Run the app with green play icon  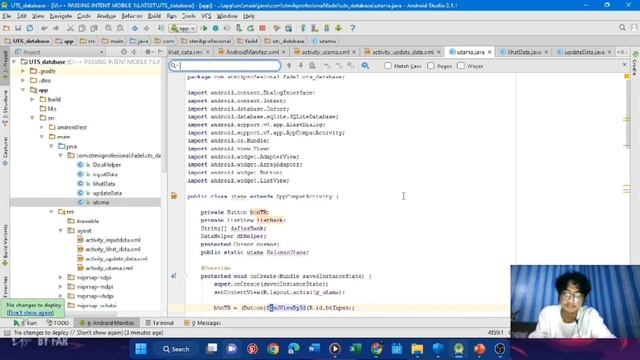click(x=204, y=28)
